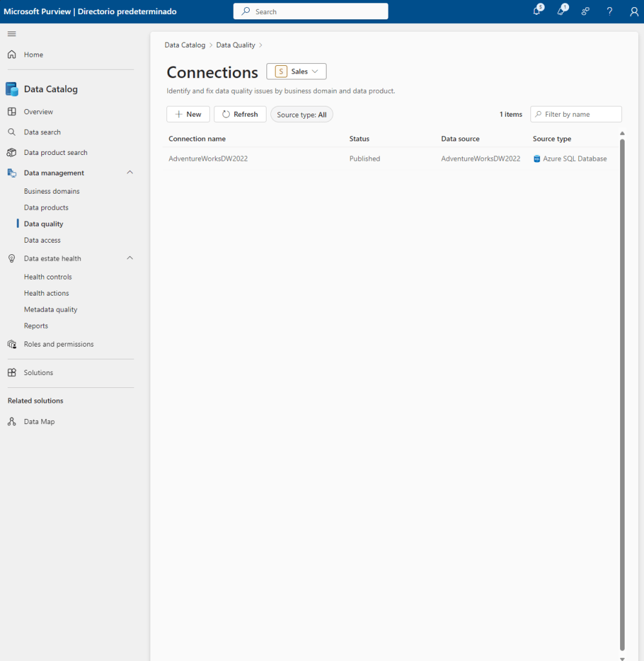Click the Home icon in sidebar

[x=12, y=55]
